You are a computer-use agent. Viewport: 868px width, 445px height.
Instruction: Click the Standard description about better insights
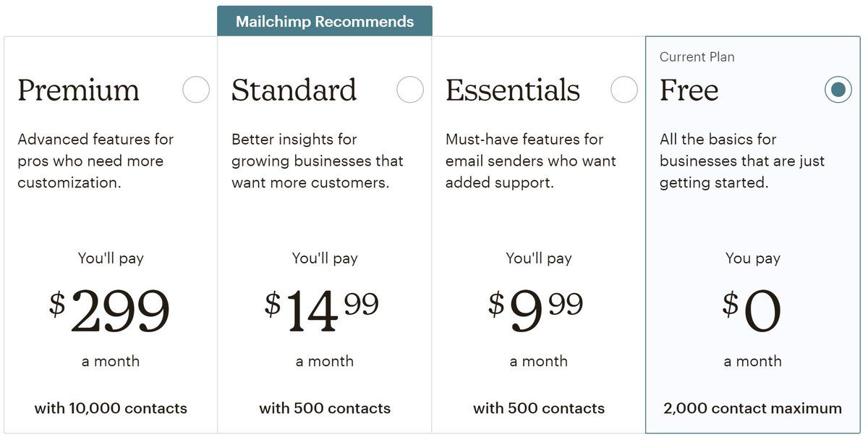[317, 161]
